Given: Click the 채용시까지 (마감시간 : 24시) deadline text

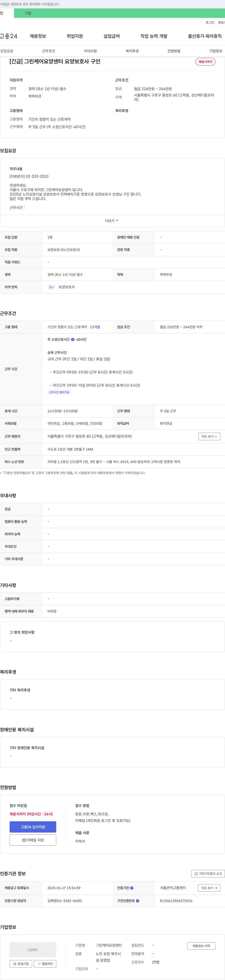Looking at the screenshot, I should tap(31, 814).
